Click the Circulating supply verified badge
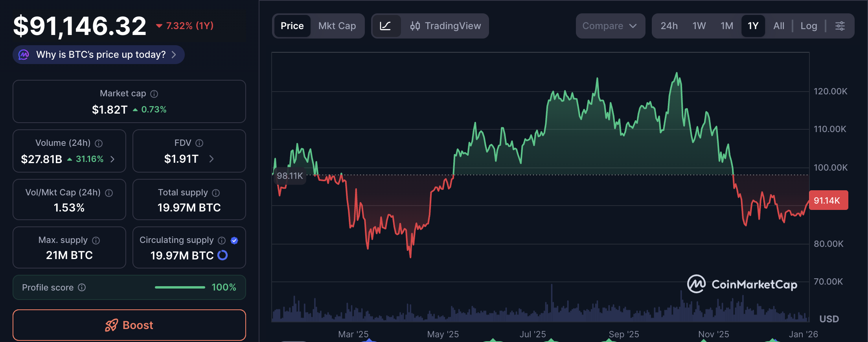This screenshot has height=342, width=868. point(234,240)
